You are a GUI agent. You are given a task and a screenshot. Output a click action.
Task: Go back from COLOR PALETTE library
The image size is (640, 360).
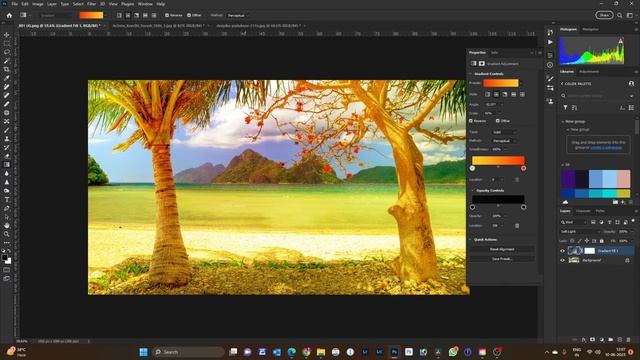coord(562,84)
